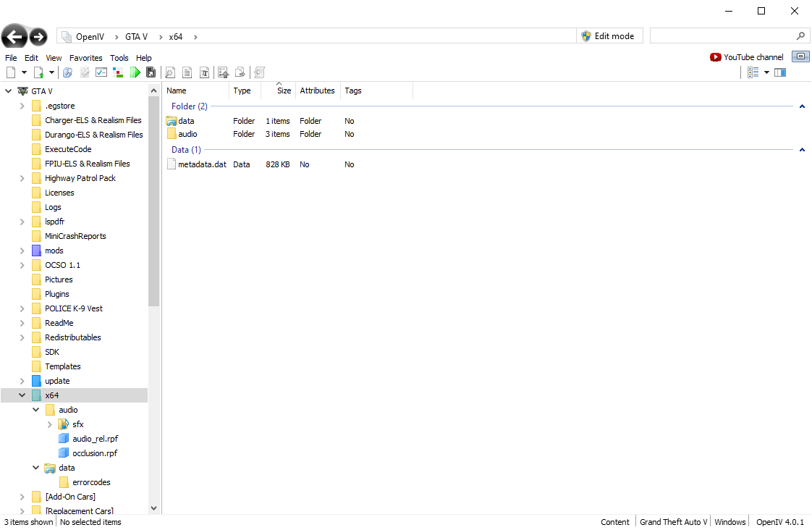
Task: Click the document with T text icon
Action: [205, 72]
